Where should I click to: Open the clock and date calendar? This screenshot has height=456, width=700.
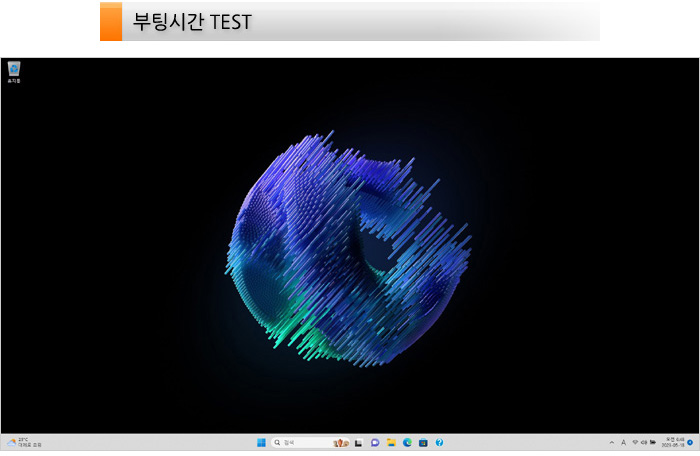pos(673,443)
